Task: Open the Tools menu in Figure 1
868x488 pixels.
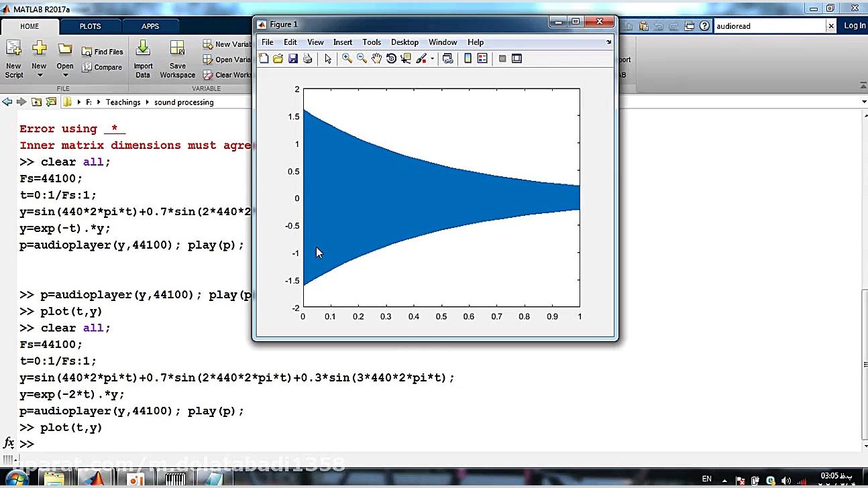Action: click(372, 42)
